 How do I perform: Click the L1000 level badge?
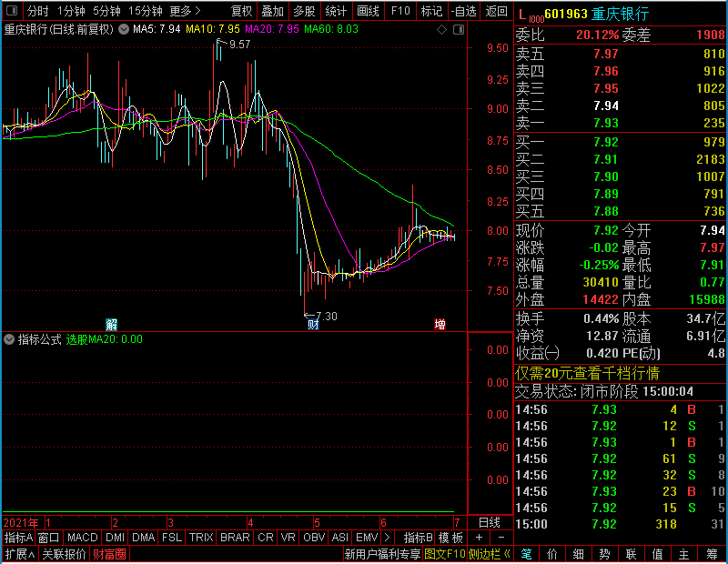tap(531, 15)
